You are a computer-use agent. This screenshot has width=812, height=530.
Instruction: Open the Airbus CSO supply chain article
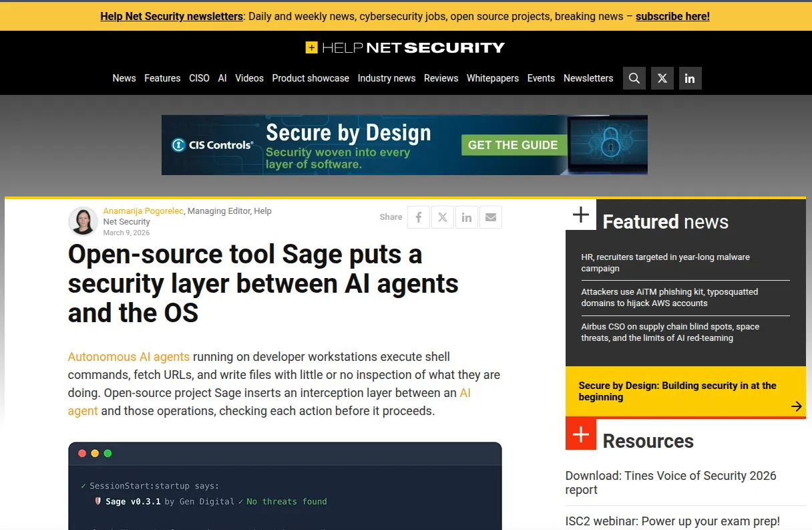click(x=670, y=332)
